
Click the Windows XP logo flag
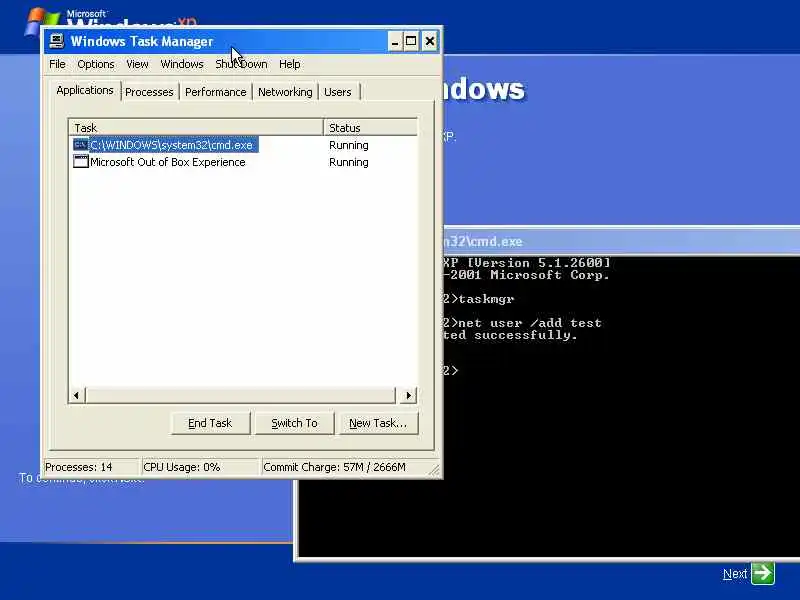[42, 20]
